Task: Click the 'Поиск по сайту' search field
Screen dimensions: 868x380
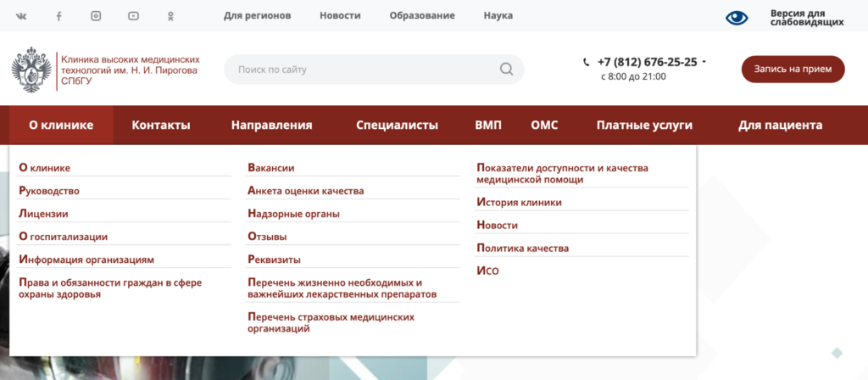Action: click(374, 70)
